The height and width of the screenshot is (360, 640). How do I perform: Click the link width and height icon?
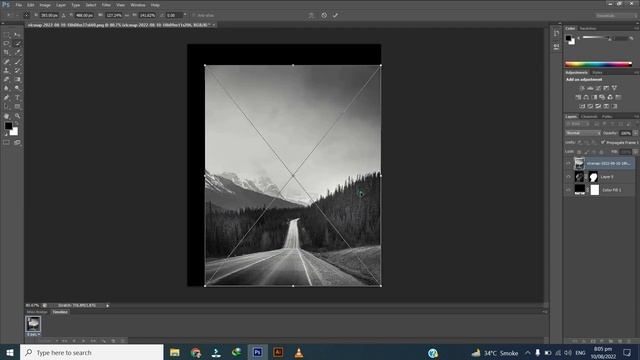[127, 15]
